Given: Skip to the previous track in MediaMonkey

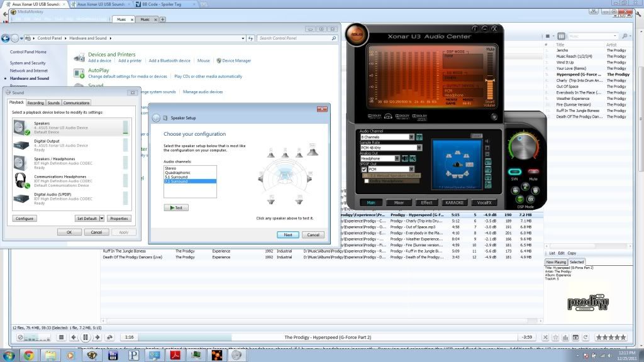Looking at the screenshot, I should pyautogui.click(x=74, y=337).
